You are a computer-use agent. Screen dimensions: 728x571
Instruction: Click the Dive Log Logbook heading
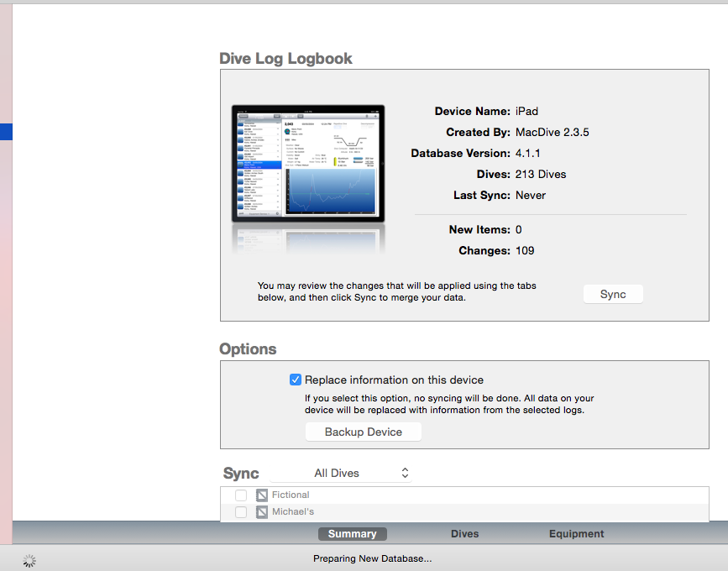[285, 59]
